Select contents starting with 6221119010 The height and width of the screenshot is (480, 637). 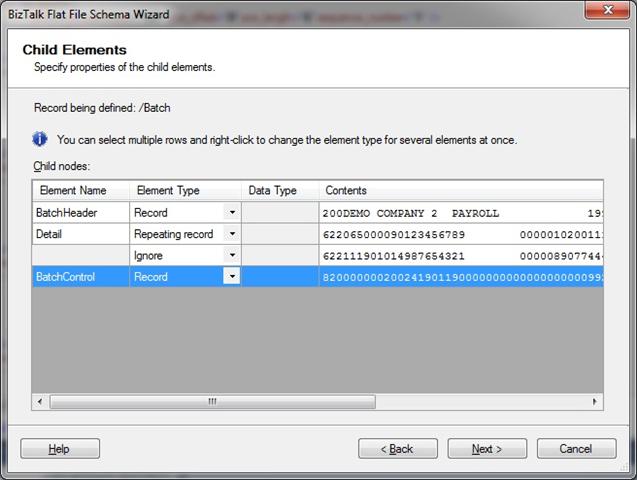461,255
